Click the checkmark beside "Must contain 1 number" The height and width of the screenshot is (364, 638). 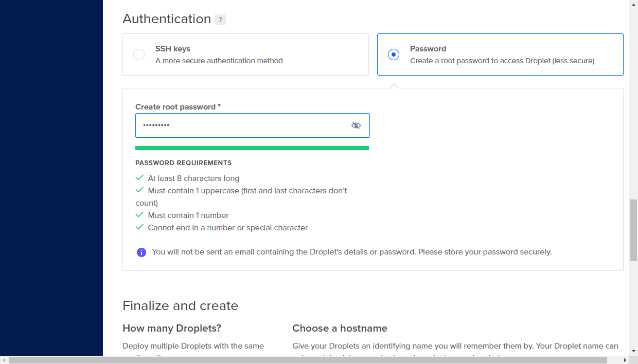click(139, 215)
